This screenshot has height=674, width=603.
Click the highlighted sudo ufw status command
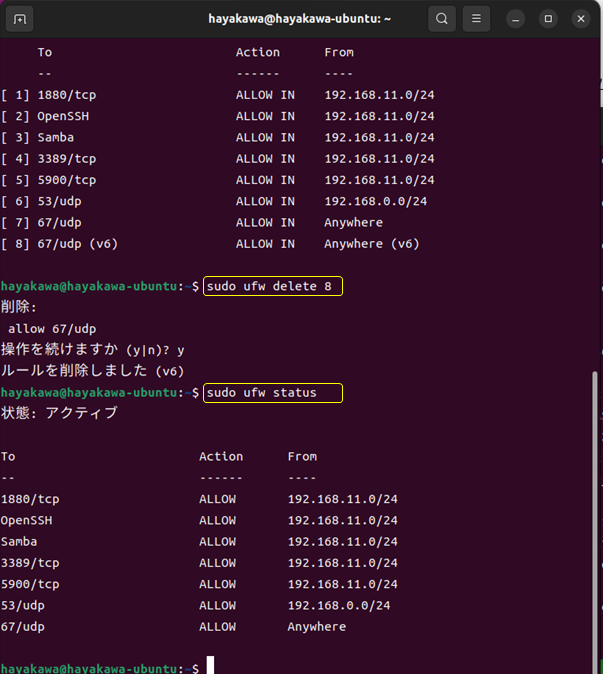point(272,393)
